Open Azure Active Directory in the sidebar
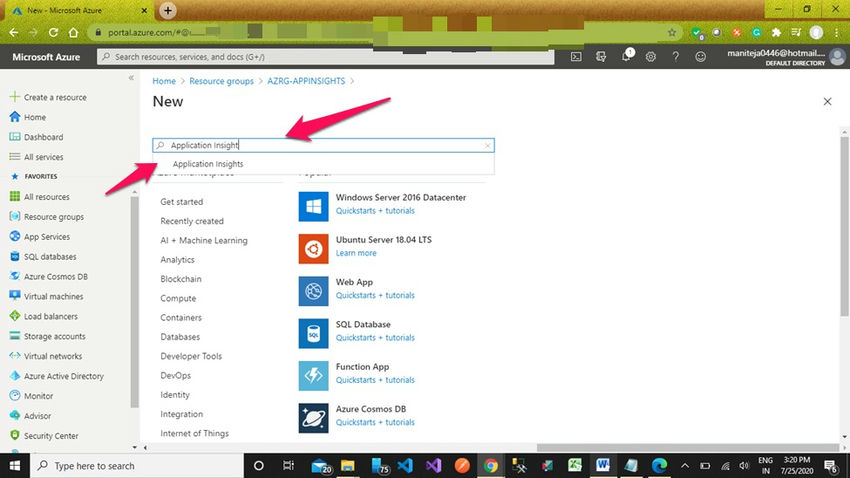 point(56,376)
